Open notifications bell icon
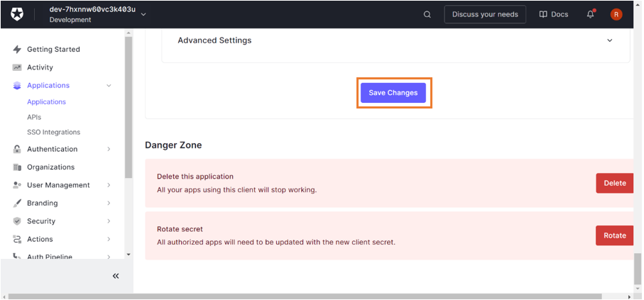The height and width of the screenshot is (300, 644). (x=590, y=14)
